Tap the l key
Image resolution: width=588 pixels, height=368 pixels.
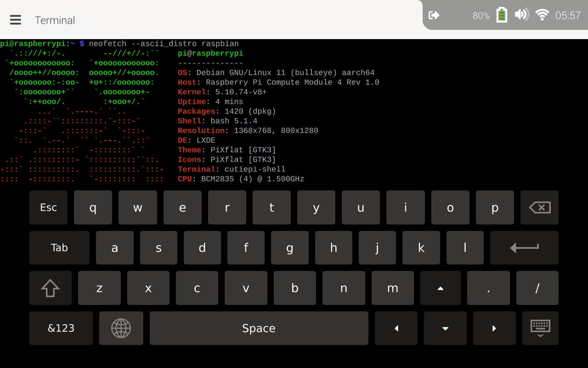pos(465,247)
